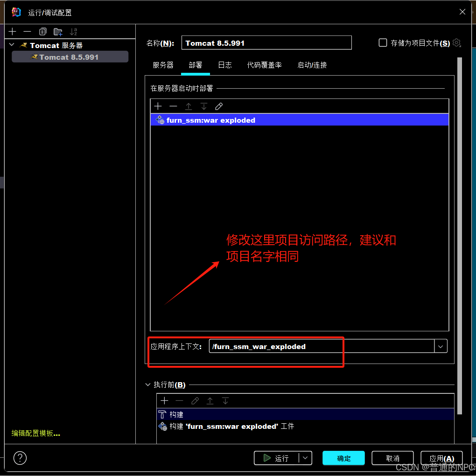Screen dimensions: 476x476
Task: Add a new run configuration
Action: tap(12, 32)
